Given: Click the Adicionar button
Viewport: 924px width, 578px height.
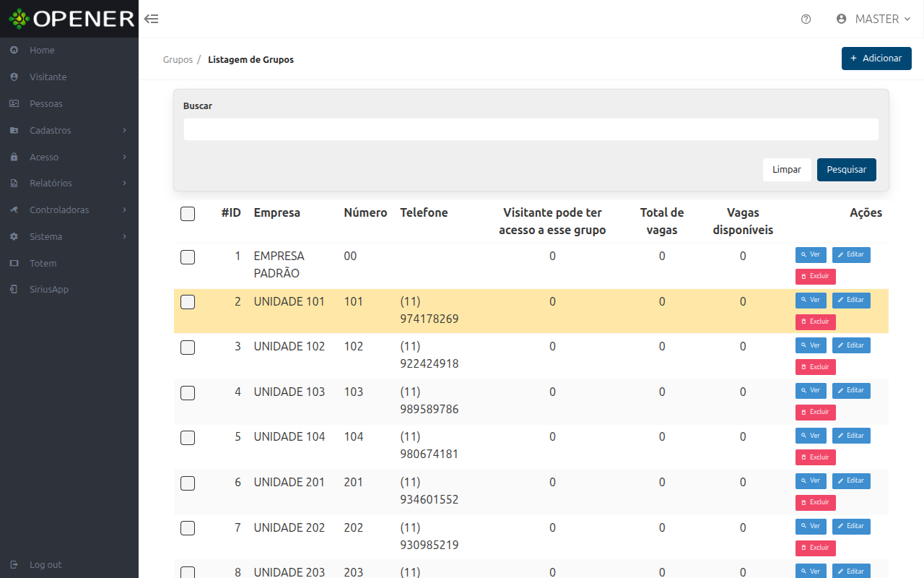Looking at the screenshot, I should pos(876,59).
